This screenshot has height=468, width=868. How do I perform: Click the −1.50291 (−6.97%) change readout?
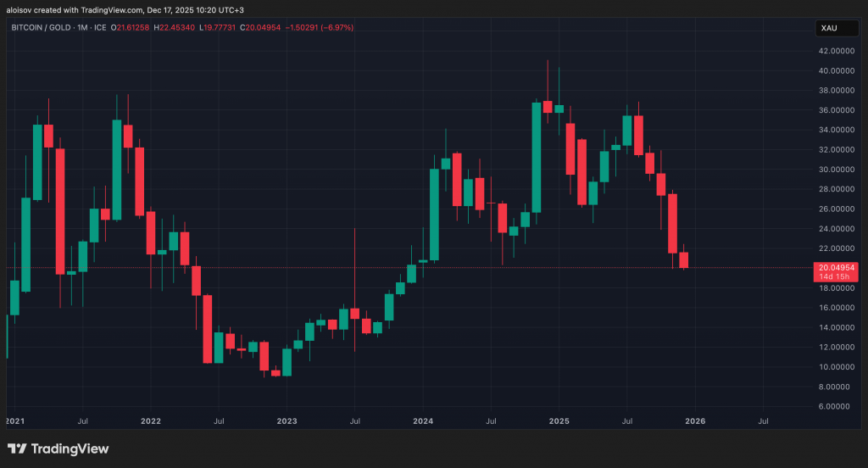coord(322,28)
